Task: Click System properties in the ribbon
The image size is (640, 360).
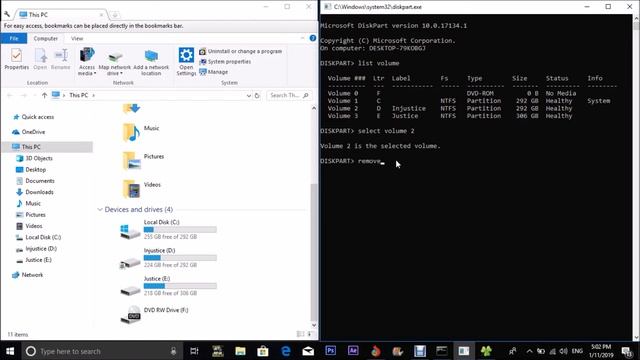Action: [225, 62]
